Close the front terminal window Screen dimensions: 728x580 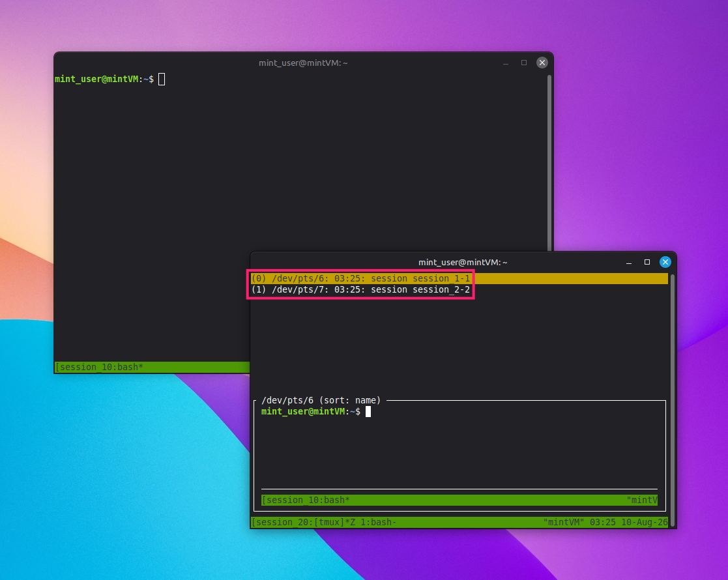[665, 262]
